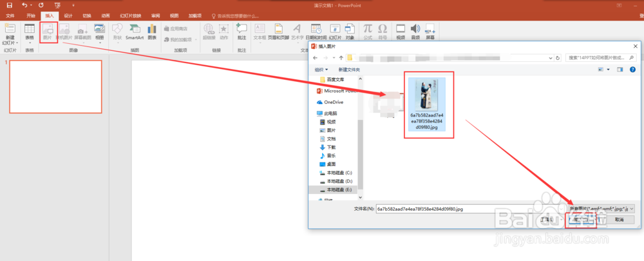Click the Equation (公式) pi icon
644x261 pixels.
368,32
